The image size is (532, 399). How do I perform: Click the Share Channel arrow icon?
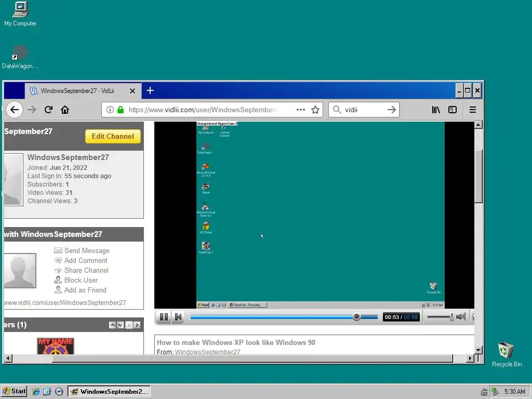[x=58, y=270]
